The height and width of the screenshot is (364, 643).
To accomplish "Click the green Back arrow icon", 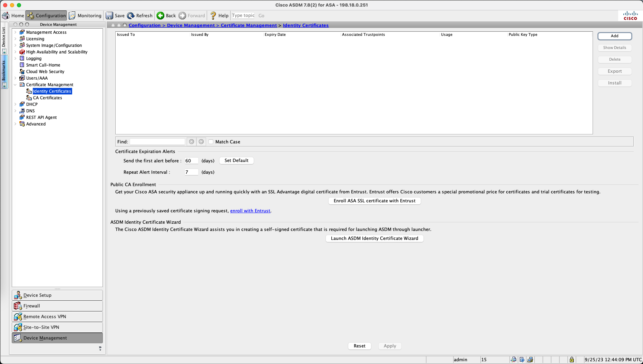I will click(x=160, y=16).
